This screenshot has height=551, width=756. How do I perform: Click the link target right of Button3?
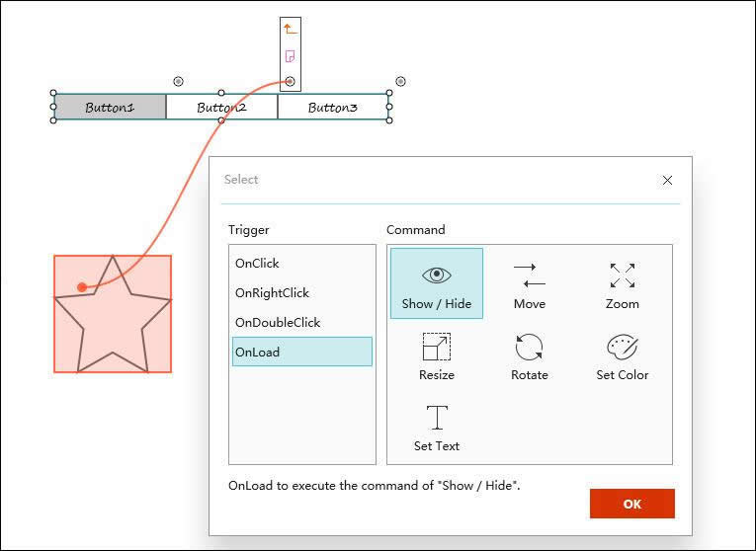click(400, 81)
